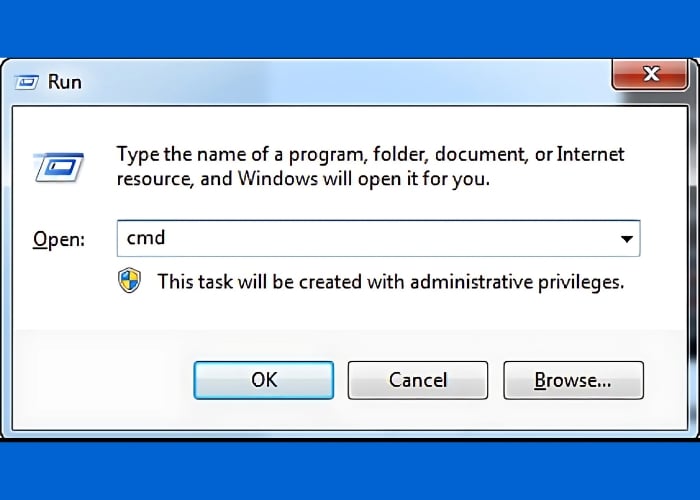Viewport: 700px width, 500px height.
Task: Expand the Open combo box dropdown arrow
Action: click(626, 239)
